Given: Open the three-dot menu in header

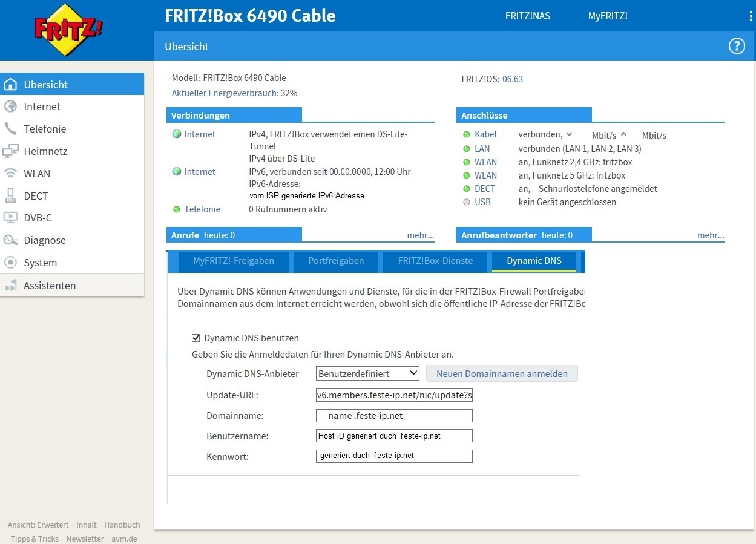Looking at the screenshot, I should [x=751, y=16].
